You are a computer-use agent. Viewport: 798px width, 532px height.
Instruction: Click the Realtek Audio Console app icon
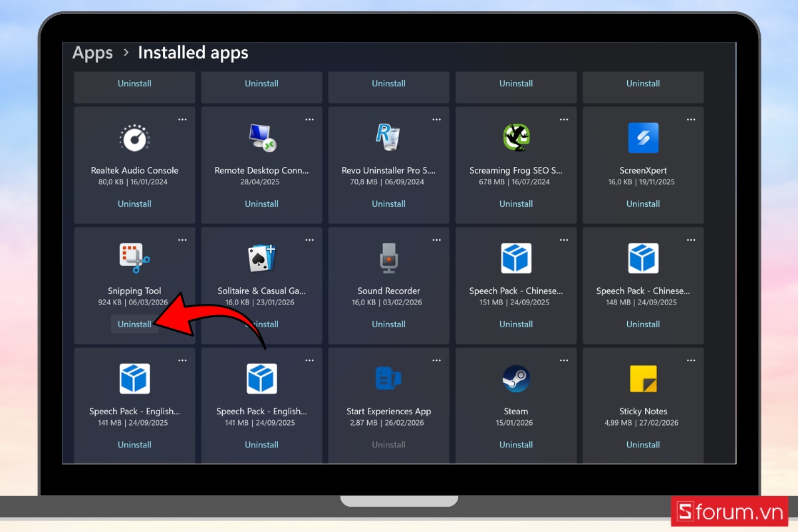tap(134, 138)
